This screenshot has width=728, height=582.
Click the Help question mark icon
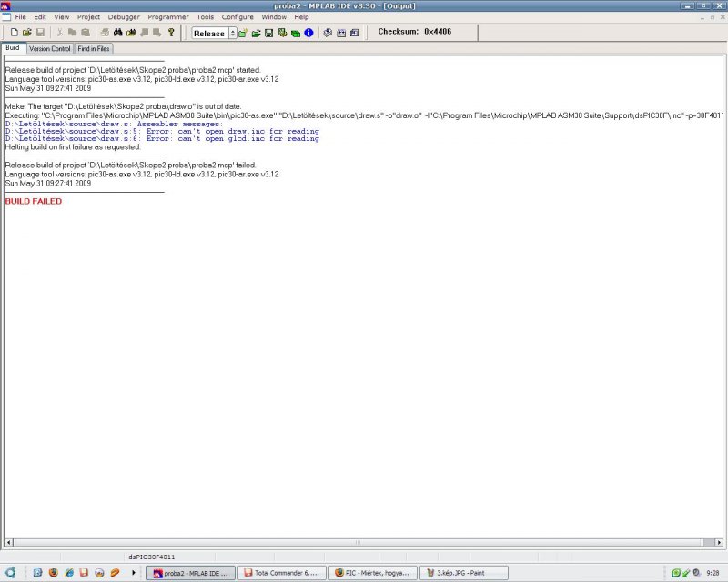[x=171, y=33]
